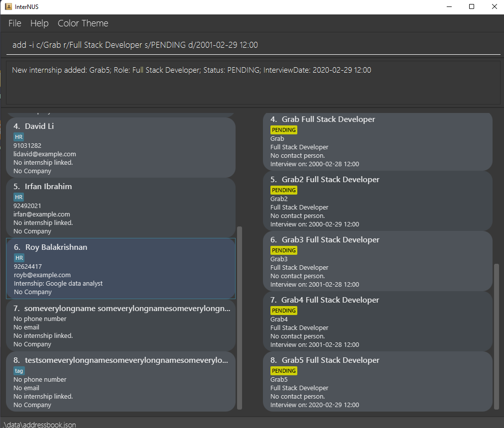This screenshot has width=504, height=428.
Task: Select internship 4 Grab Full Stack Developer
Action: (x=378, y=141)
